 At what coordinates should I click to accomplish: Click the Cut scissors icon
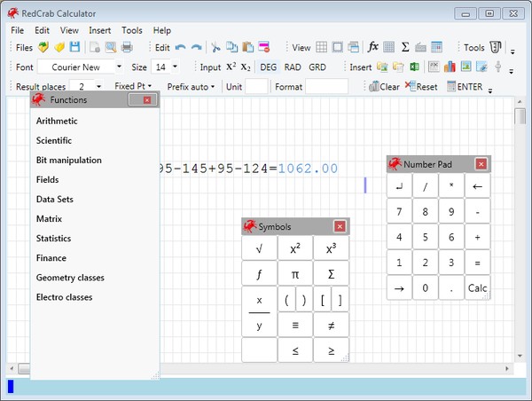[x=215, y=47]
